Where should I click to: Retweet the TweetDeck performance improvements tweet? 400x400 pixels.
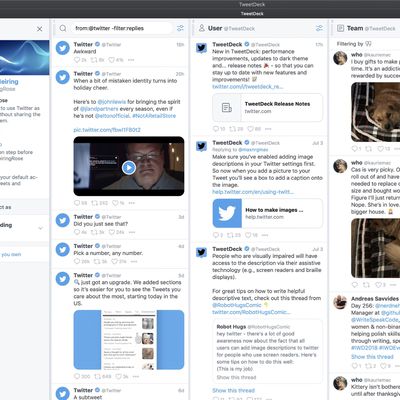click(232, 129)
